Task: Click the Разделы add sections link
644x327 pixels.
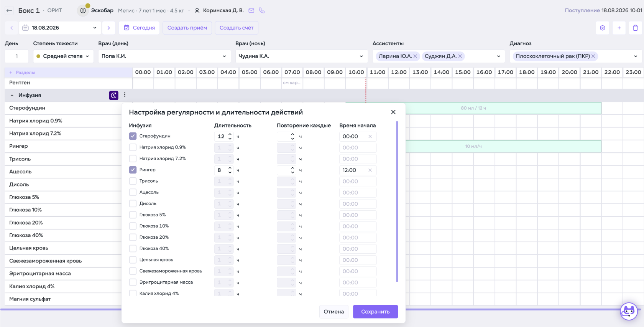Action: (22, 72)
